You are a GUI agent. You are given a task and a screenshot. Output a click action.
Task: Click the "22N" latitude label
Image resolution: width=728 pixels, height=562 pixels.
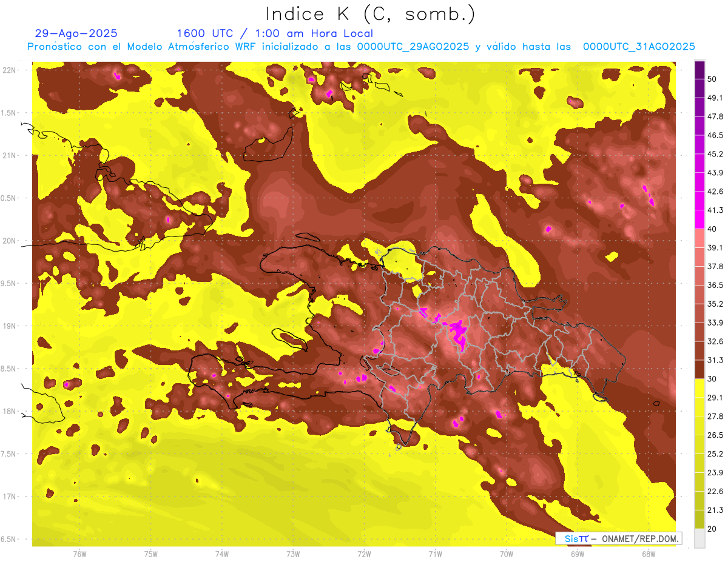point(10,70)
